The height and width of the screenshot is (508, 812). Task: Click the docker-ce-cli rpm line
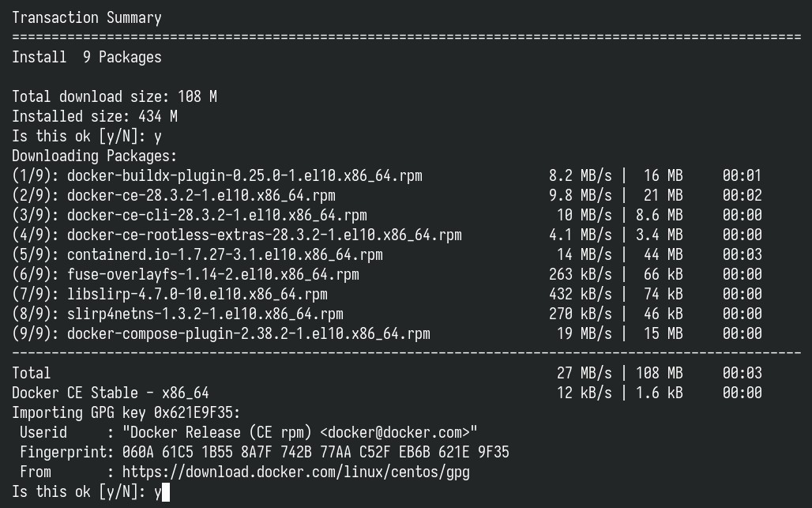point(387,216)
